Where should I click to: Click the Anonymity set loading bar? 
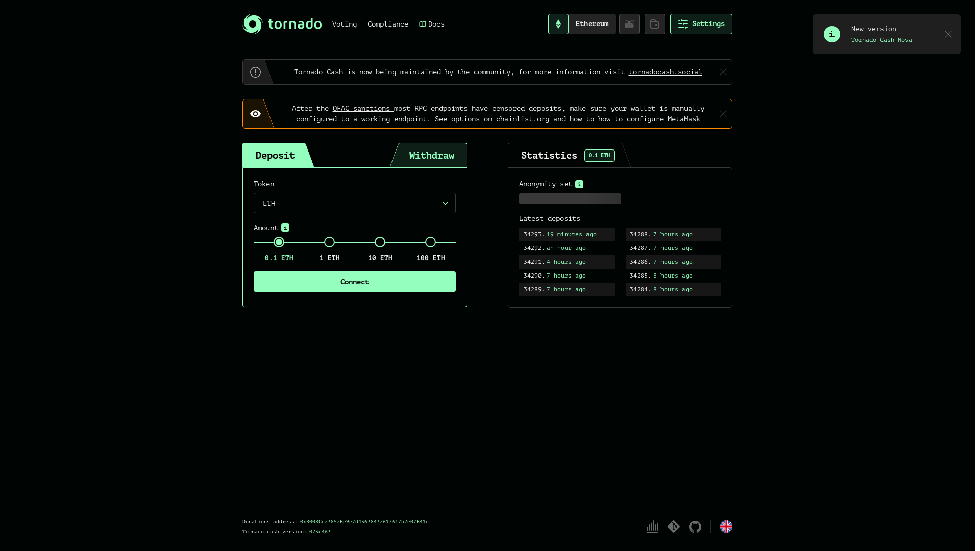click(570, 198)
